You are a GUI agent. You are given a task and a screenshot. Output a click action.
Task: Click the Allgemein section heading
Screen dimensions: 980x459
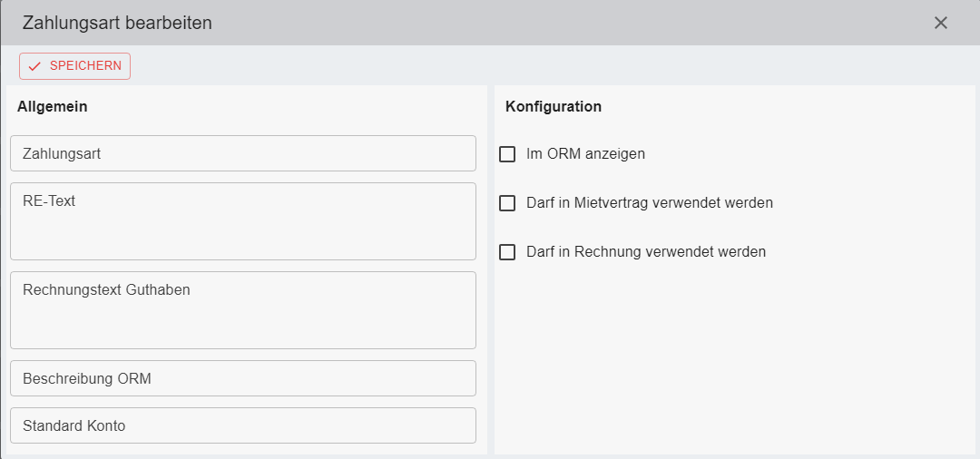(53, 106)
